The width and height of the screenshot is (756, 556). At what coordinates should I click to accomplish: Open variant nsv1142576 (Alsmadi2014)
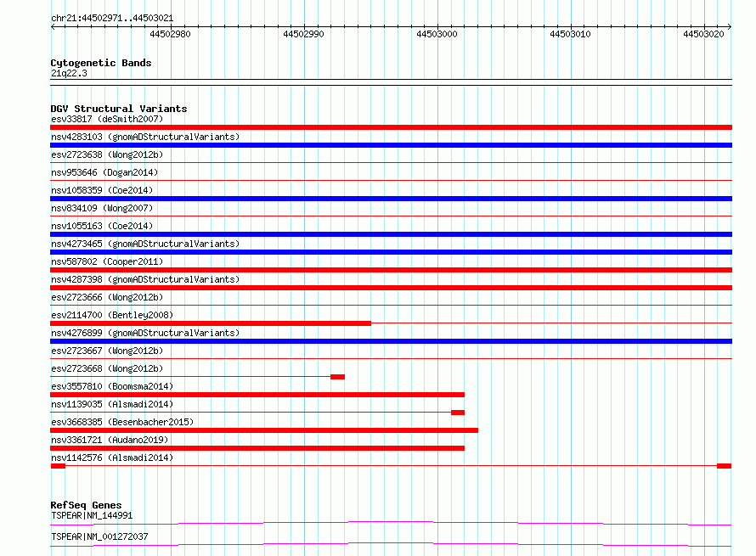pos(112,458)
